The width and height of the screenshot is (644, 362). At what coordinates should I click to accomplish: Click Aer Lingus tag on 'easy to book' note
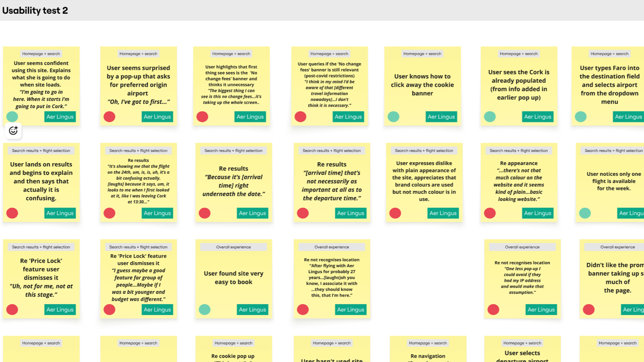(x=252, y=309)
